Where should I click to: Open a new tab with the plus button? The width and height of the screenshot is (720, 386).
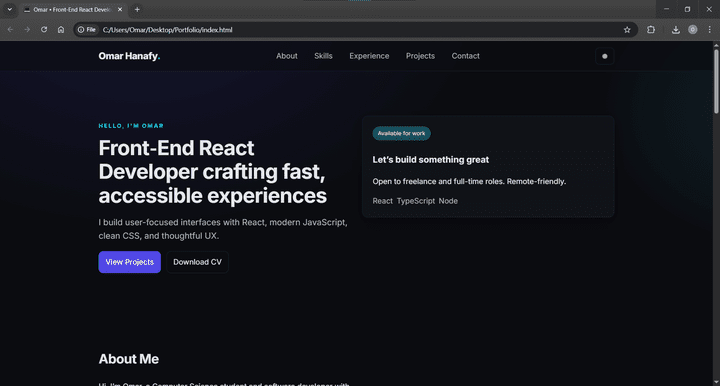click(137, 9)
